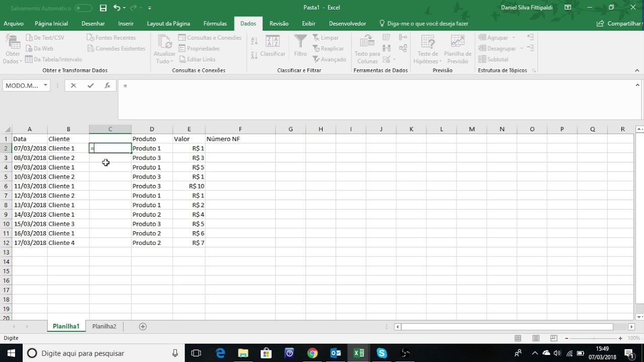This screenshot has height=362, width=644.
Task: Click Compartilhar share button
Action: (x=618, y=24)
